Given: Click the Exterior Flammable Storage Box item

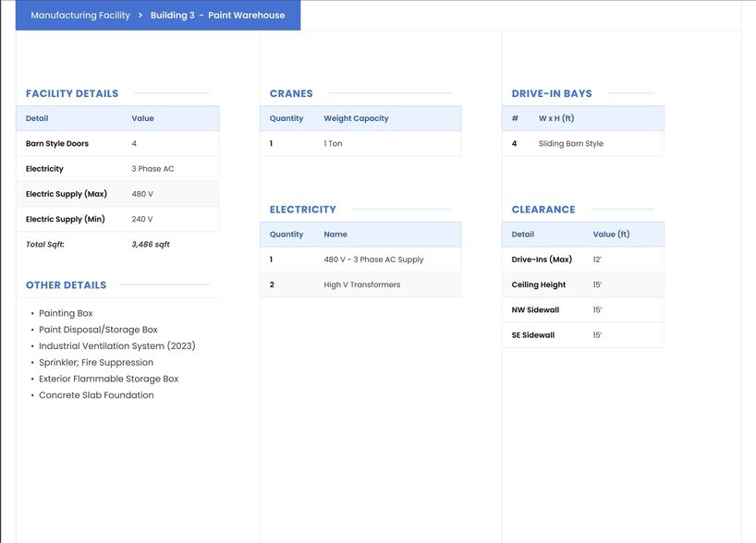Looking at the screenshot, I should point(109,379).
